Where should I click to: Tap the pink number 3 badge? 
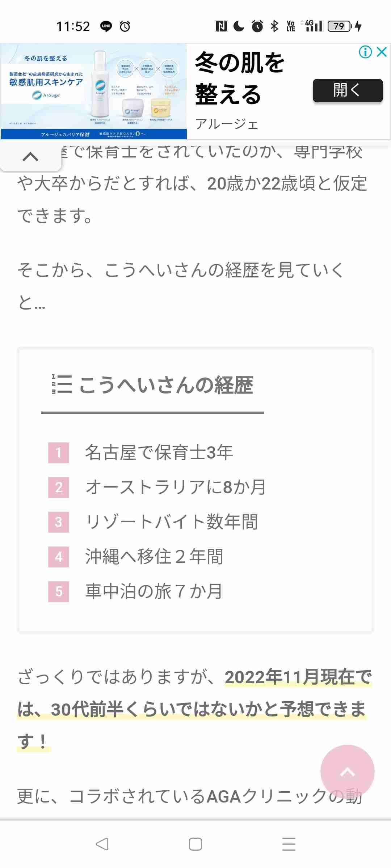click(x=59, y=522)
